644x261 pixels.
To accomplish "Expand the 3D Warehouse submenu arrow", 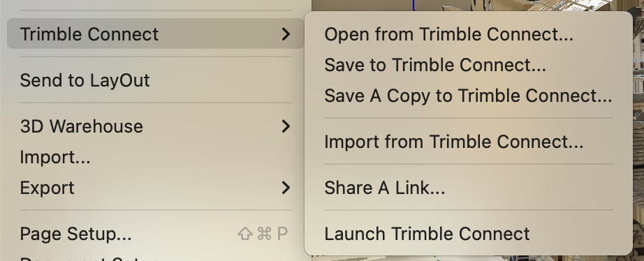I will (x=286, y=126).
